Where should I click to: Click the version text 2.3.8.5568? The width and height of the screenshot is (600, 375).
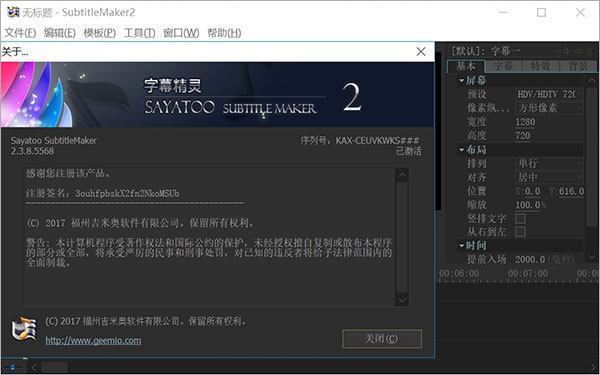33,151
